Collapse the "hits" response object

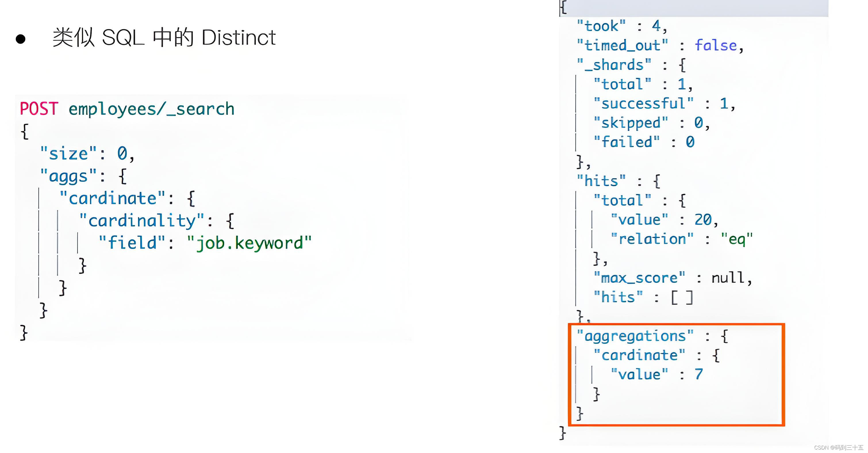[x=657, y=181]
